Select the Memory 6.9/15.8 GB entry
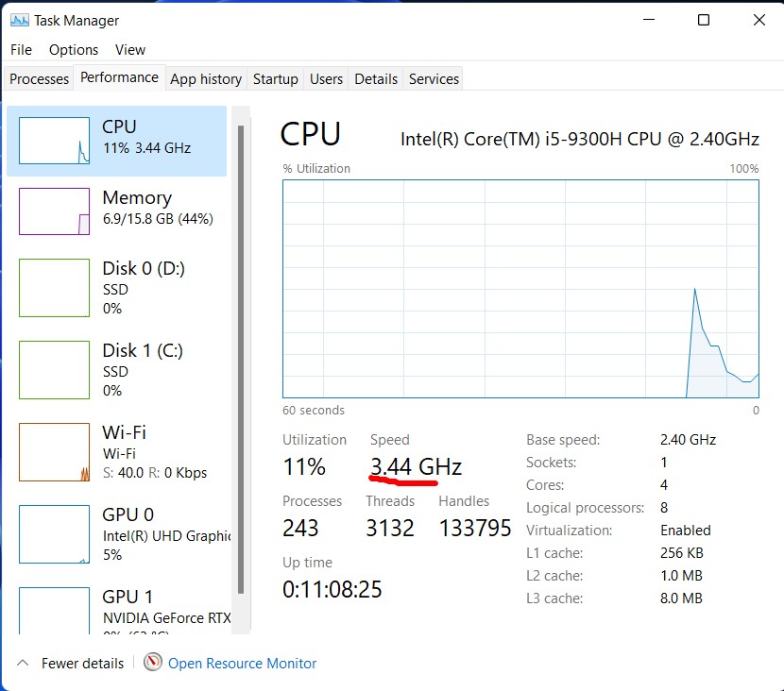This screenshot has height=691, width=784. pyautogui.click(x=116, y=211)
